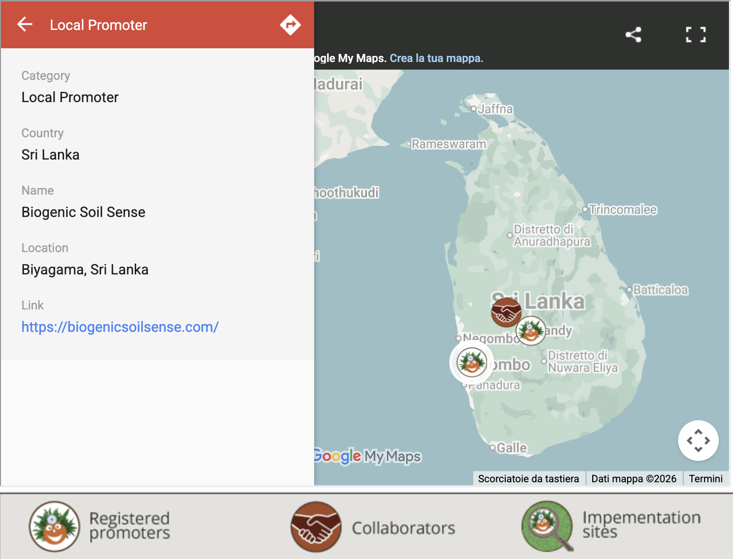Click the share map icon
Image resolution: width=733 pixels, height=560 pixels.
633,35
